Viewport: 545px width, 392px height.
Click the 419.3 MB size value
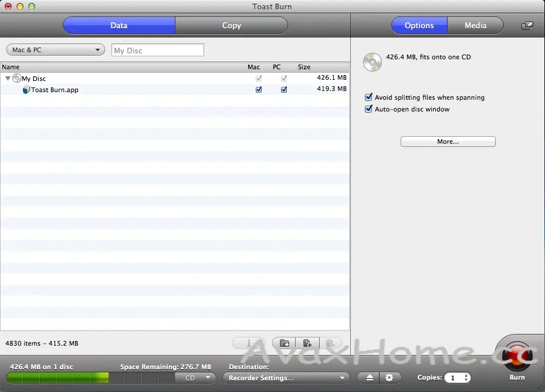click(331, 89)
